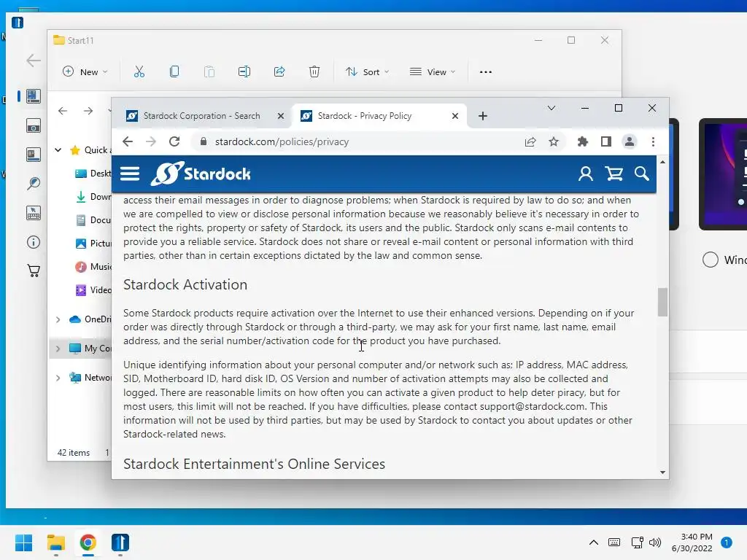This screenshot has height=560, width=747.
Task: Select Documents in File Explorer navigation pane
Action: click(93, 220)
